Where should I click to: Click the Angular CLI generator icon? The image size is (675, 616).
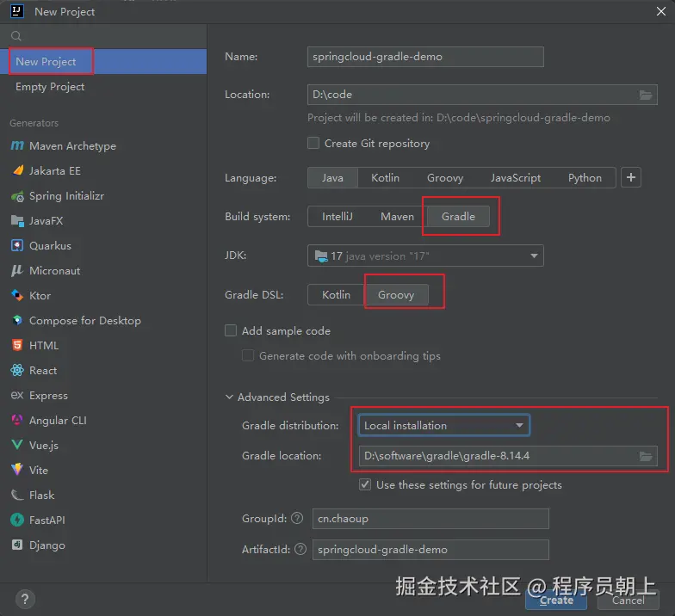[17, 420]
